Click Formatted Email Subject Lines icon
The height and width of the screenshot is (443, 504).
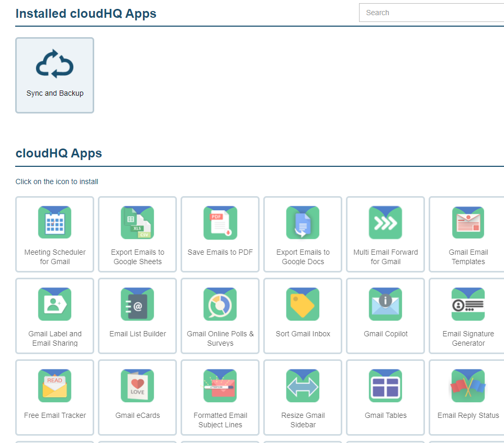220,385
